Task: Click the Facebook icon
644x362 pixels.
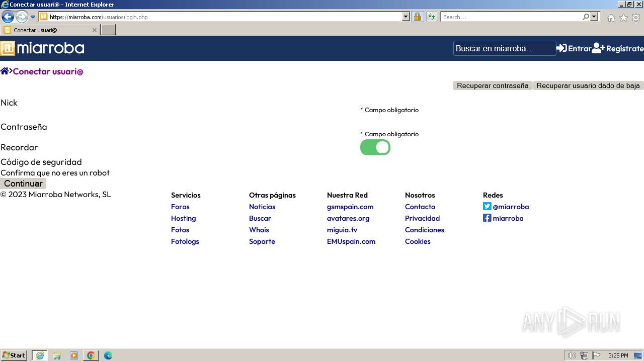Action: [x=487, y=218]
